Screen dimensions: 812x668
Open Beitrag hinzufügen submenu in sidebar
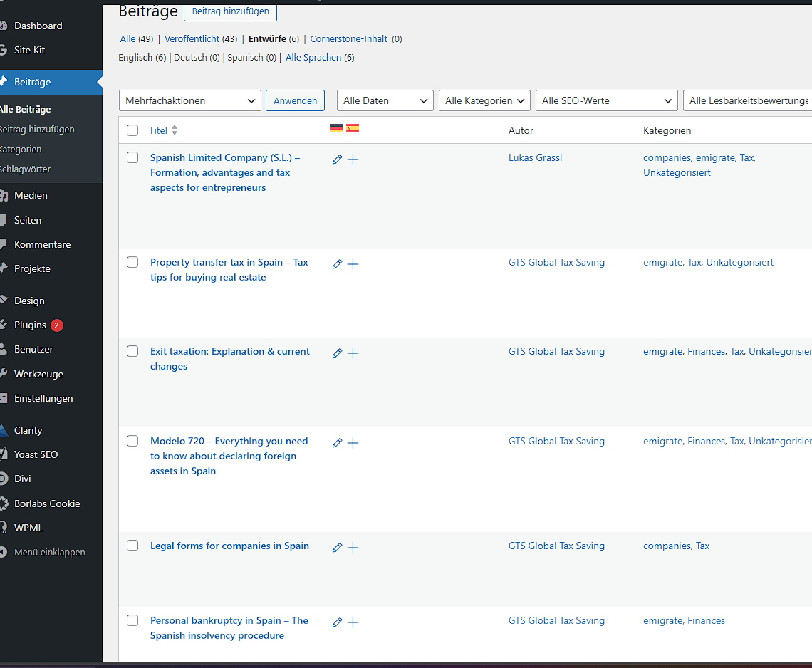pos(37,130)
